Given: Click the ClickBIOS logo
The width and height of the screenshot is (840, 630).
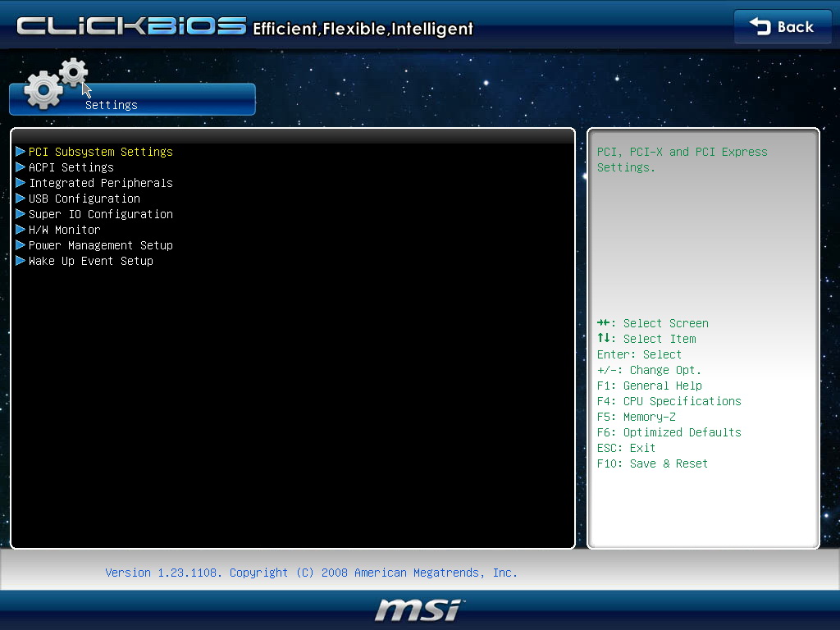Looking at the screenshot, I should coord(131,25).
